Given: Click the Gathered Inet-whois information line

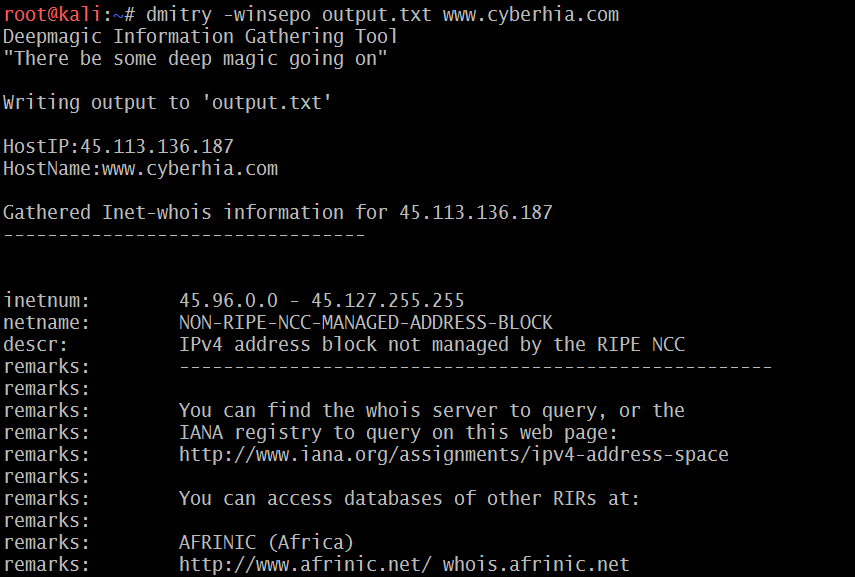Looking at the screenshot, I should pyautogui.click(x=277, y=213).
